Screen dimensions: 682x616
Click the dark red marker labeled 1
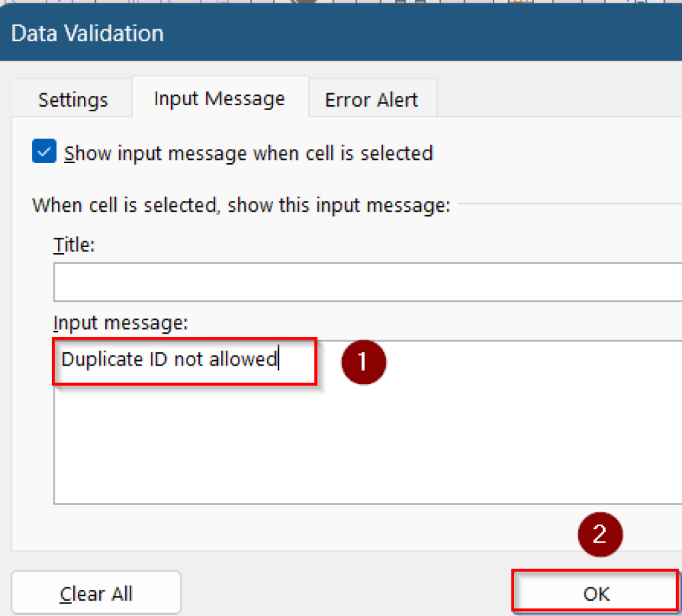[364, 362]
